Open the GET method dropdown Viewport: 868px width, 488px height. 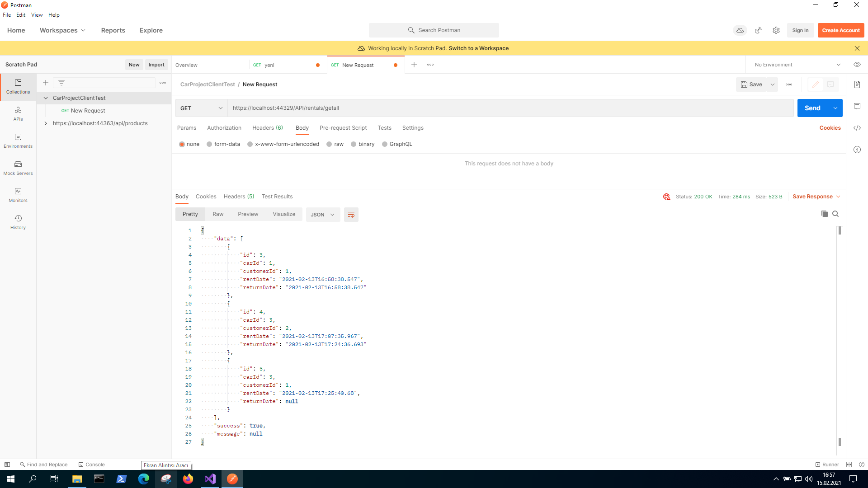click(201, 108)
